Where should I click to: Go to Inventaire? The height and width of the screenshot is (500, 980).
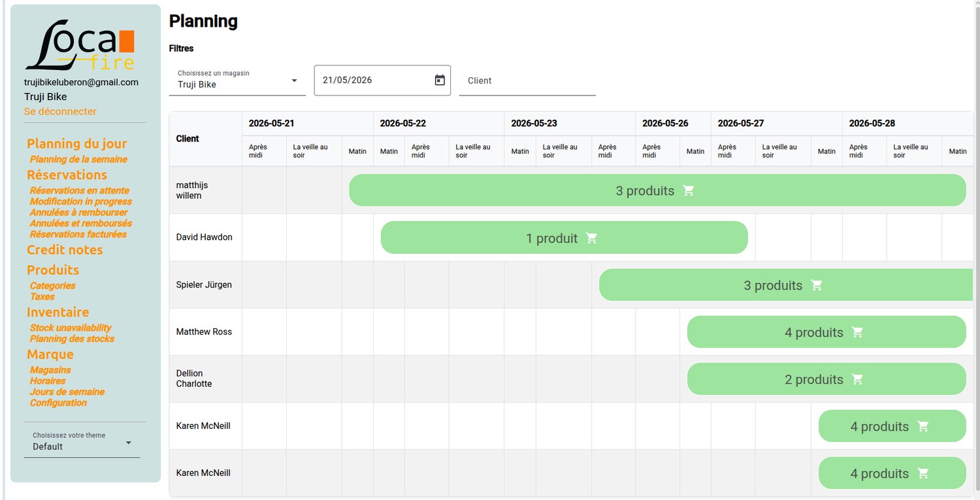[58, 312]
